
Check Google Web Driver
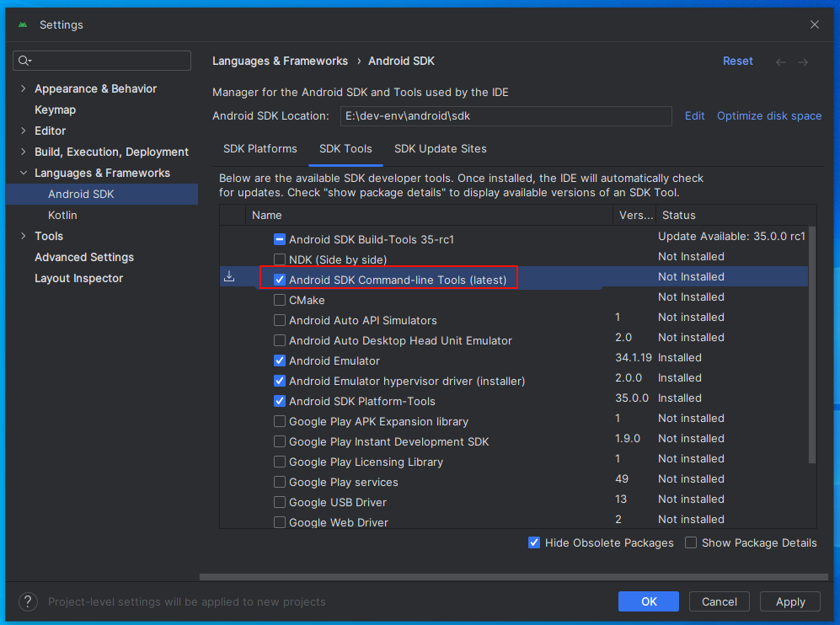280,522
